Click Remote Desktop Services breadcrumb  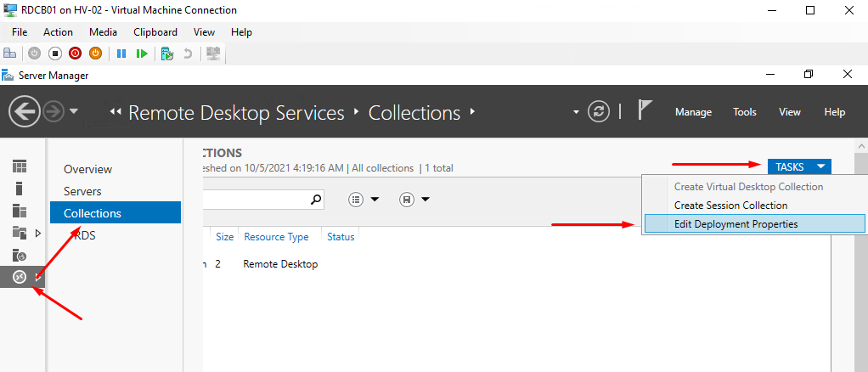coord(236,112)
